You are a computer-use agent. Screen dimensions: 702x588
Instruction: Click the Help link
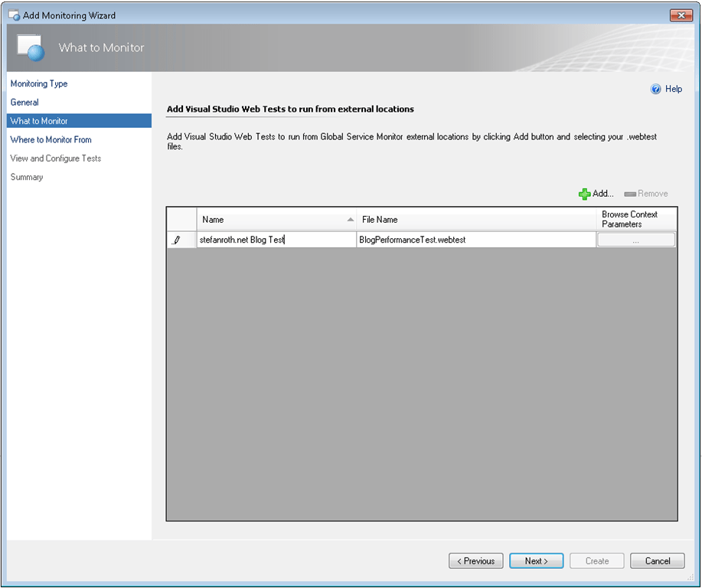[x=674, y=89]
